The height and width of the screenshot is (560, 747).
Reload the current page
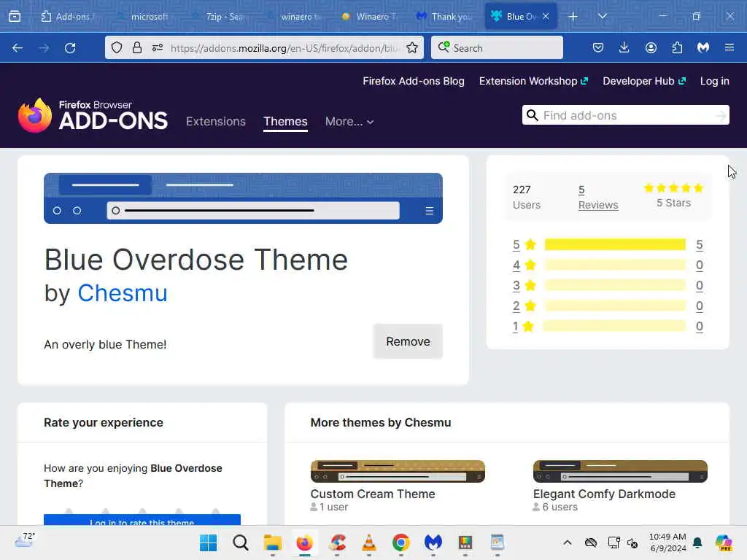70,48
